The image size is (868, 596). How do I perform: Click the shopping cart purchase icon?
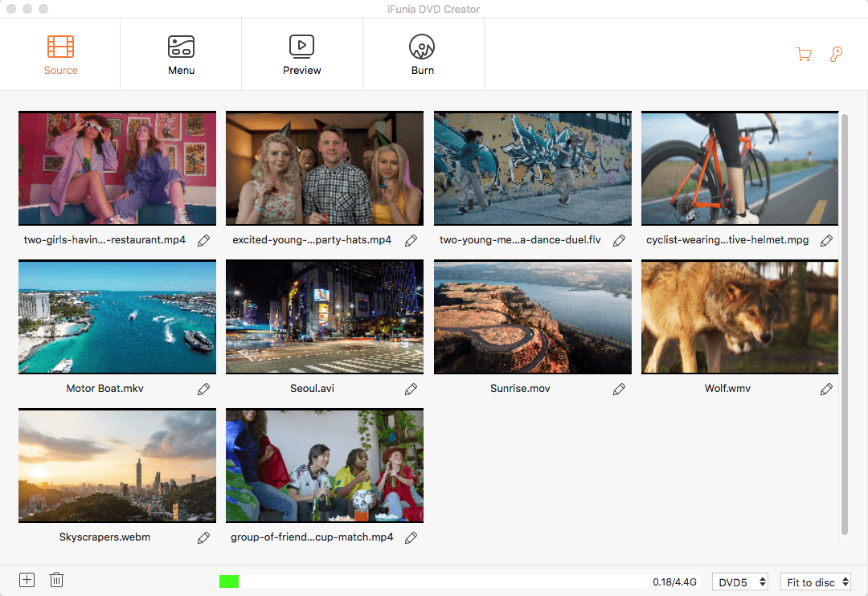click(x=804, y=55)
